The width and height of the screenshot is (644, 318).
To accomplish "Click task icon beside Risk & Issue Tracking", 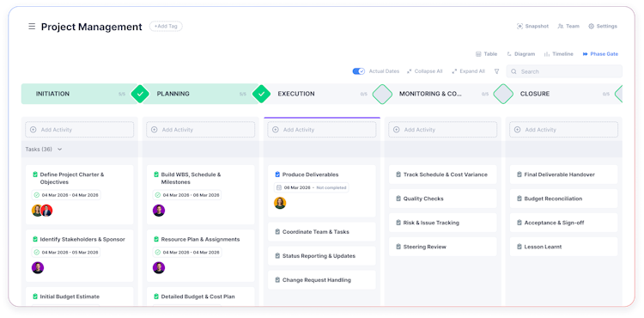I will [x=398, y=223].
